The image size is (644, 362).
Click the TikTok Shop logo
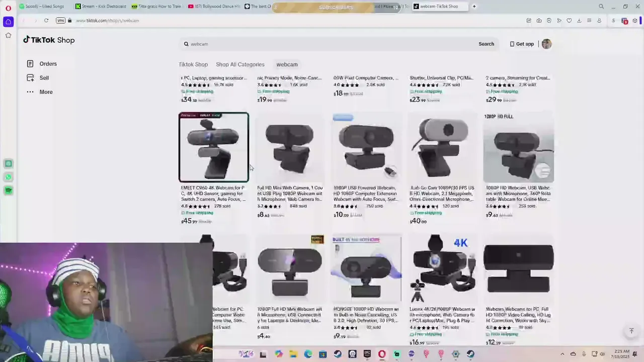click(49, 40)
